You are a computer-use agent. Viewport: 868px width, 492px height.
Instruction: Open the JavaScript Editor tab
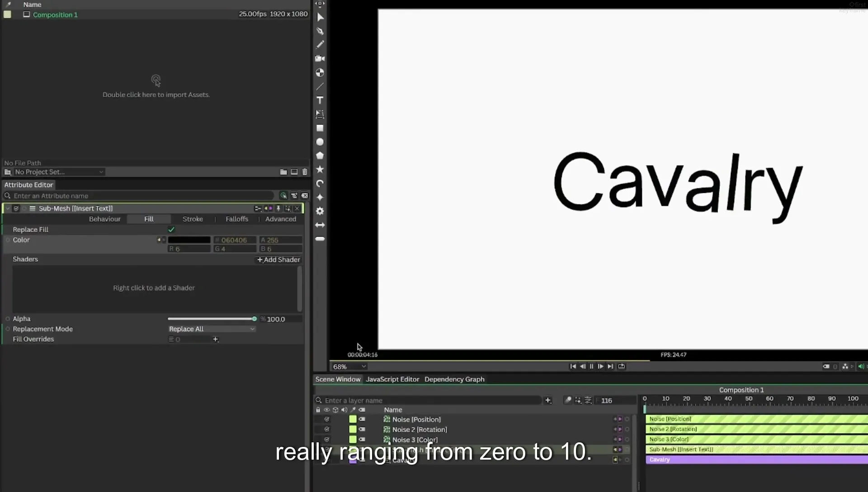[x=392, y=379]
